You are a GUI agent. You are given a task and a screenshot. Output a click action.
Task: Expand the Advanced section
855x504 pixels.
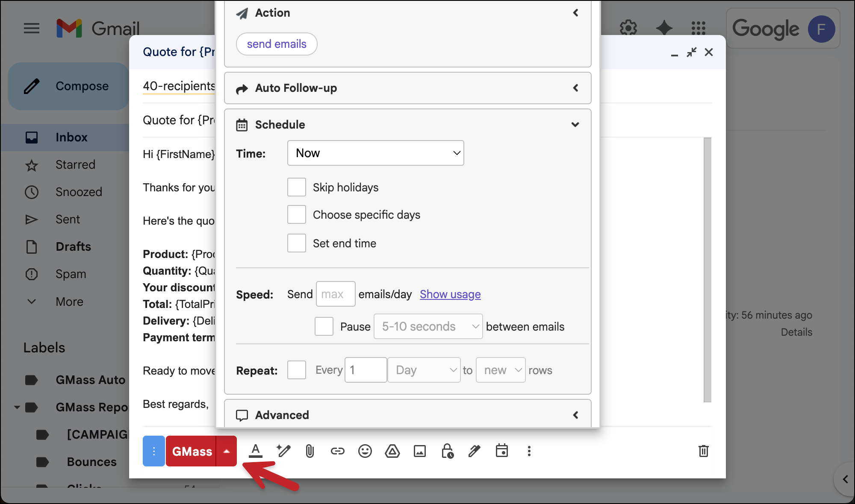tap(575, 415)
